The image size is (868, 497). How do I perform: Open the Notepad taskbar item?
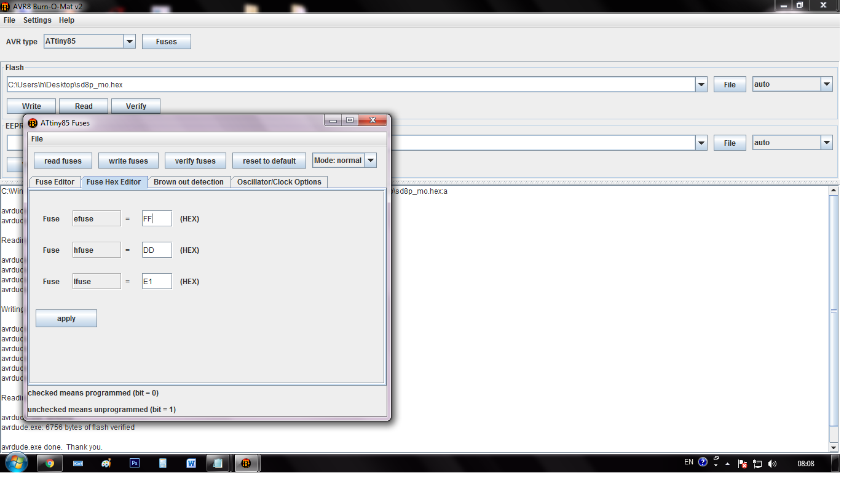218,463
